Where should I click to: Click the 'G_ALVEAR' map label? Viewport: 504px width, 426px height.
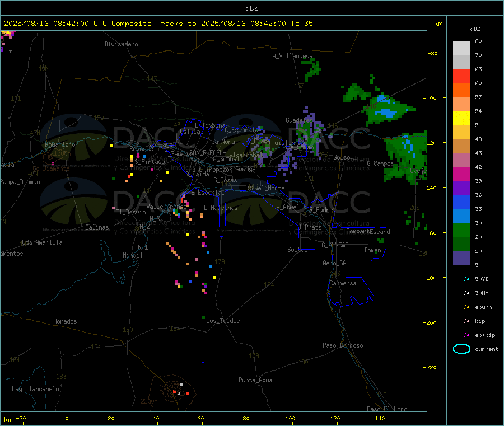coord(335,245)
